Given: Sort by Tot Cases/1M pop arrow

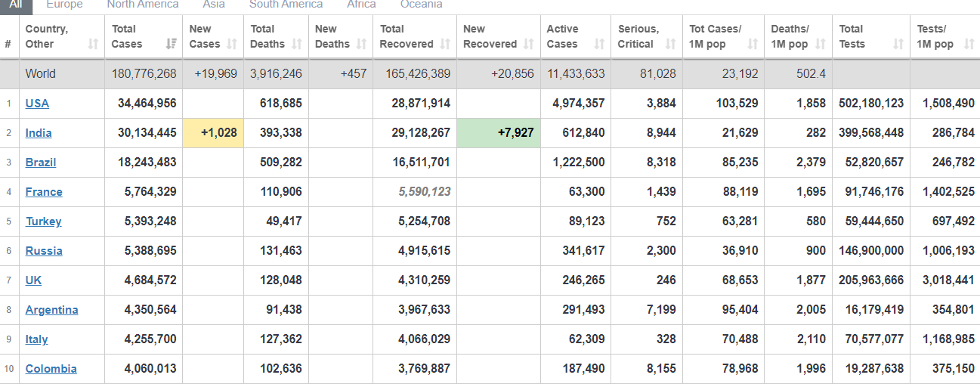Looking at the screenshot, I should pyautogui.click(x=753, y=44).
